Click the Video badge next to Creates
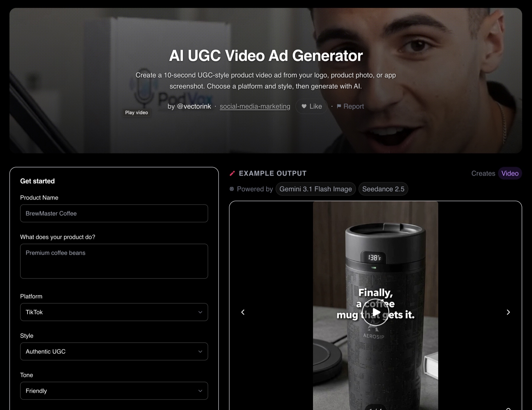The height and width of the screenshot is (410, 532). (x=510, y=173)
